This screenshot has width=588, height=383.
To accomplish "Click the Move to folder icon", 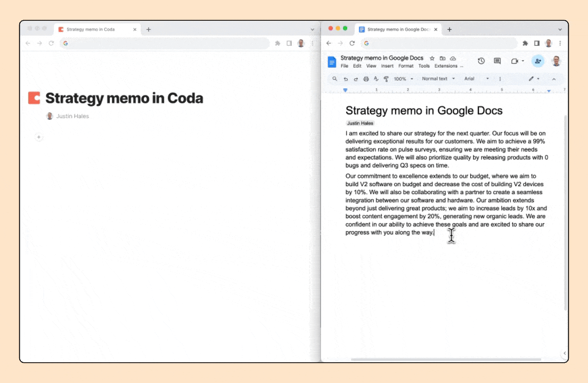I will point(443,59).
